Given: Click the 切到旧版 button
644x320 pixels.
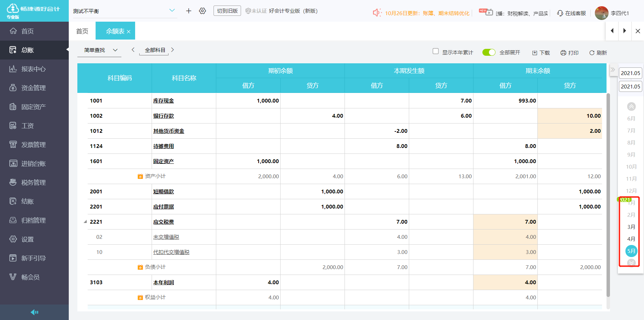Looking at the screenshot, I should (x=227, y=11).
